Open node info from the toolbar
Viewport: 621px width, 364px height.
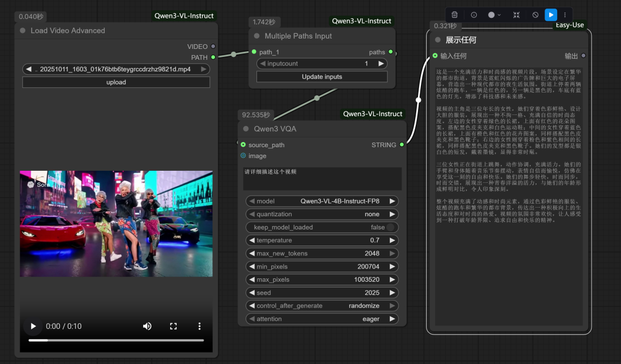coord(474,15)
